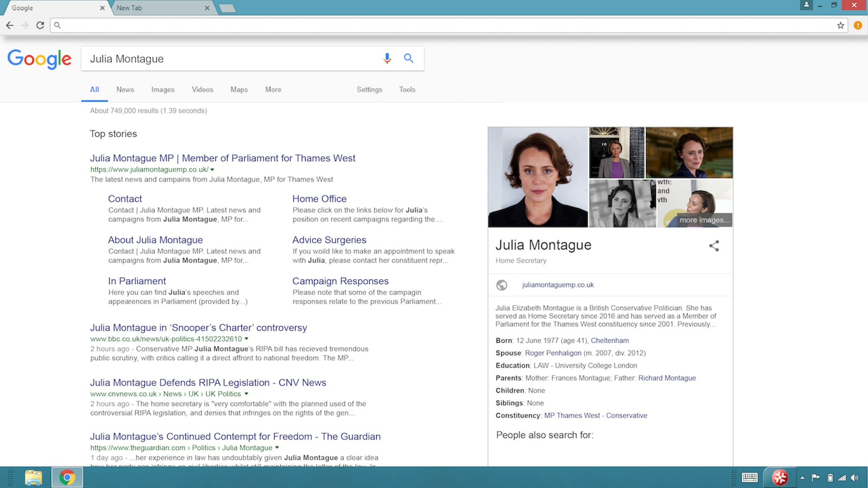This screenshot has width=868, height=488.
Task: Click the globe icon beside the website link
Action: coord(502,285)
